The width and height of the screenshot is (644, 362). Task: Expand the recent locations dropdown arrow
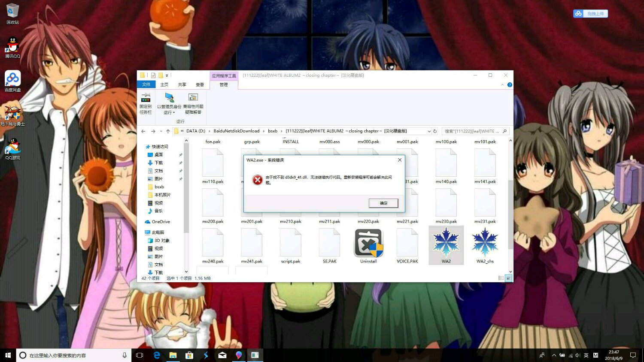click(161, 131)
